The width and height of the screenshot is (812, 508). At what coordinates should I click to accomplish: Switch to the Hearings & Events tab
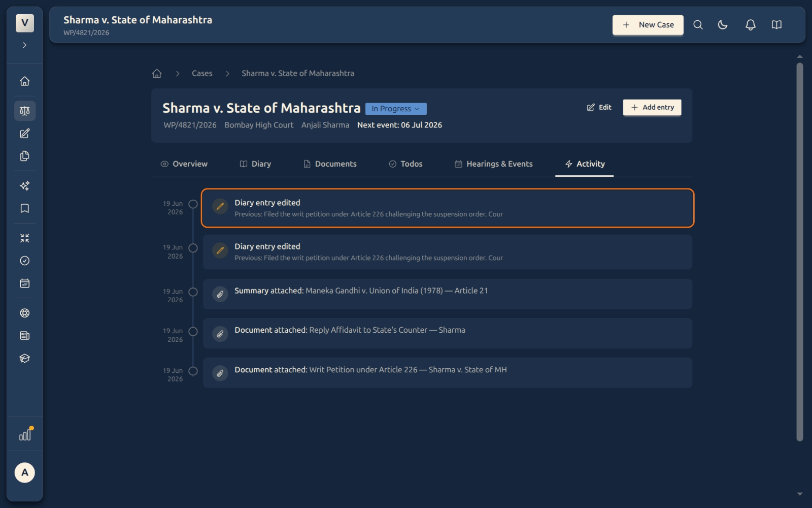494,164
